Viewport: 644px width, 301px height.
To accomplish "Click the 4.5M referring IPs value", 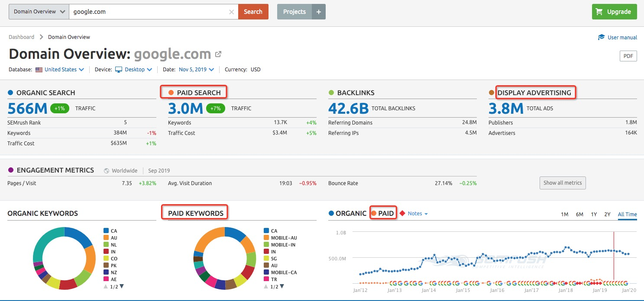I will (471, 133).
